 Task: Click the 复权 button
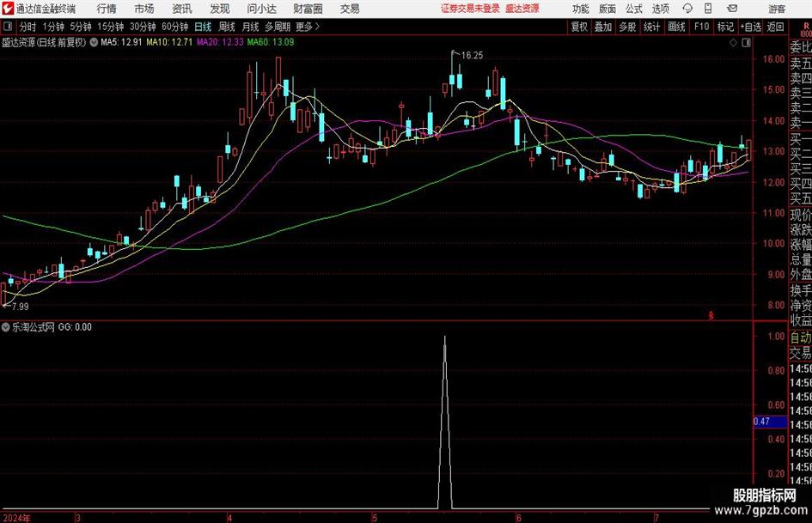579,27
